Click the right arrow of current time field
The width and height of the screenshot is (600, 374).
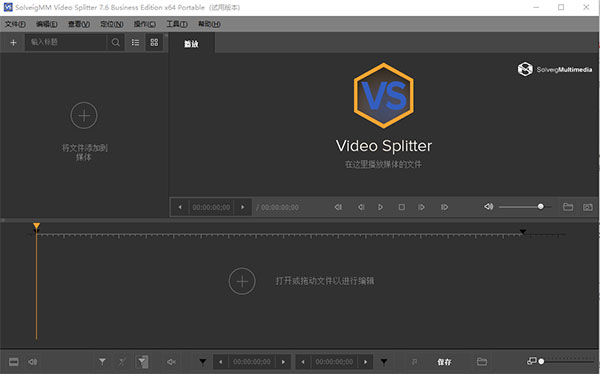(243, 207)
